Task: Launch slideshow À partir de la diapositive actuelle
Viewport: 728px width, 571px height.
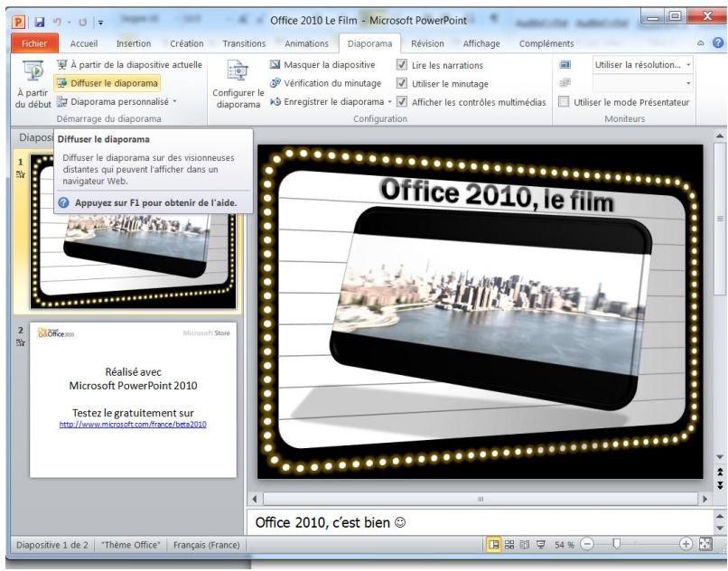Action: pyautogui.click(x=129, y=64)
